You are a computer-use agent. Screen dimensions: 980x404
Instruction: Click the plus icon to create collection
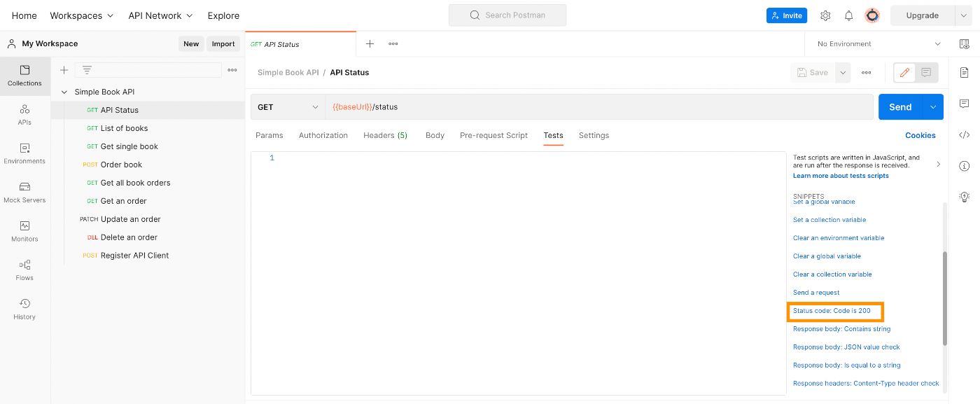coord(64,70)
